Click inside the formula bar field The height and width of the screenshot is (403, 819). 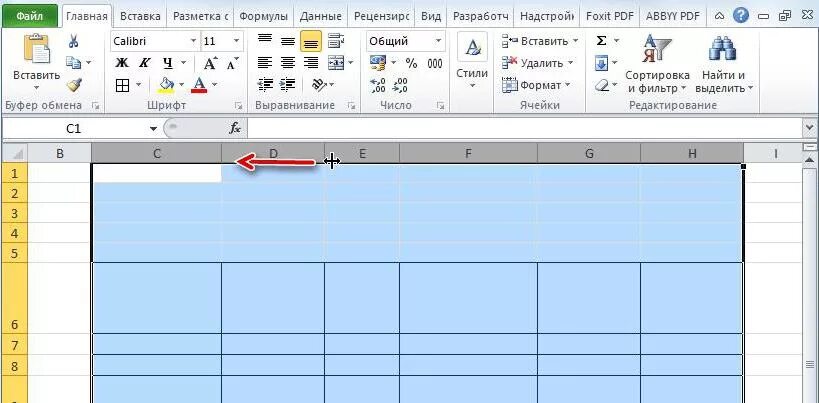[525, 128]
